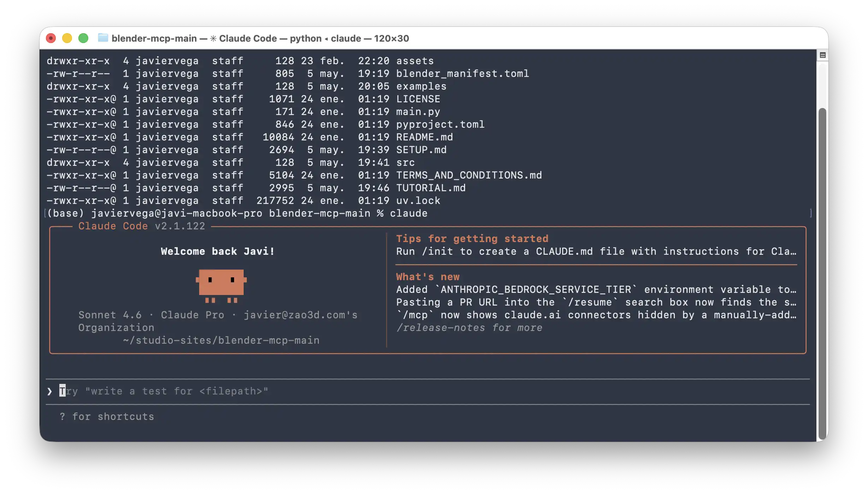Viewport: 868px width, 494px height.
Task: Click the green zoom window button
Action: click(x=83, y=38)
